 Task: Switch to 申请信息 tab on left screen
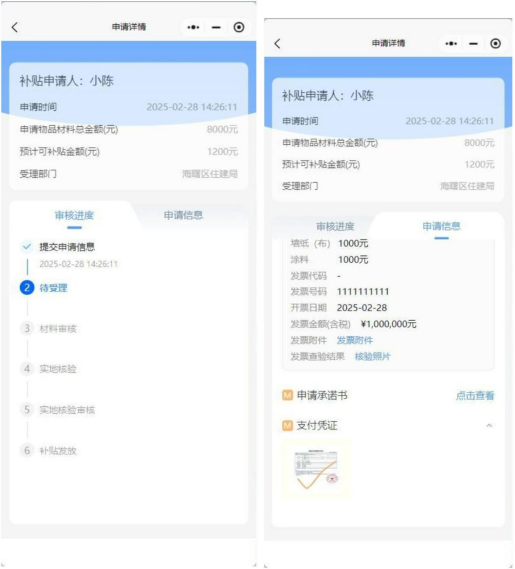tap(183, 215)
